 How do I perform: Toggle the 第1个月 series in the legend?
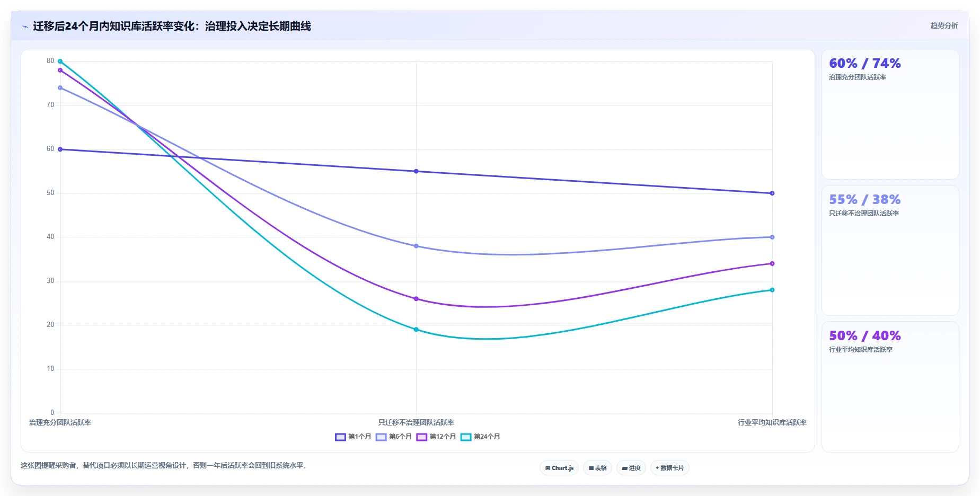tap(353, 437)
